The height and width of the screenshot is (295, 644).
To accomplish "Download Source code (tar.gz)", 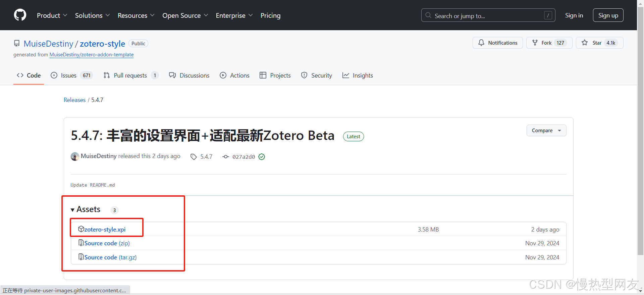I will point(110,257).
